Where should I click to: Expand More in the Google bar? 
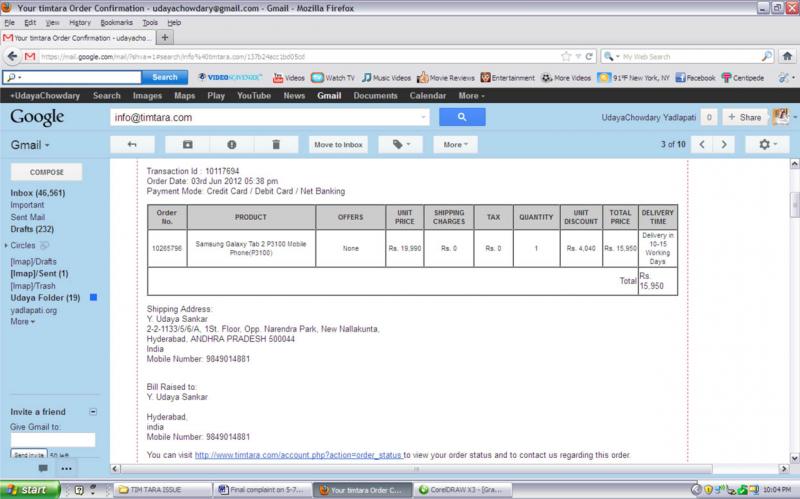[471, 95]
